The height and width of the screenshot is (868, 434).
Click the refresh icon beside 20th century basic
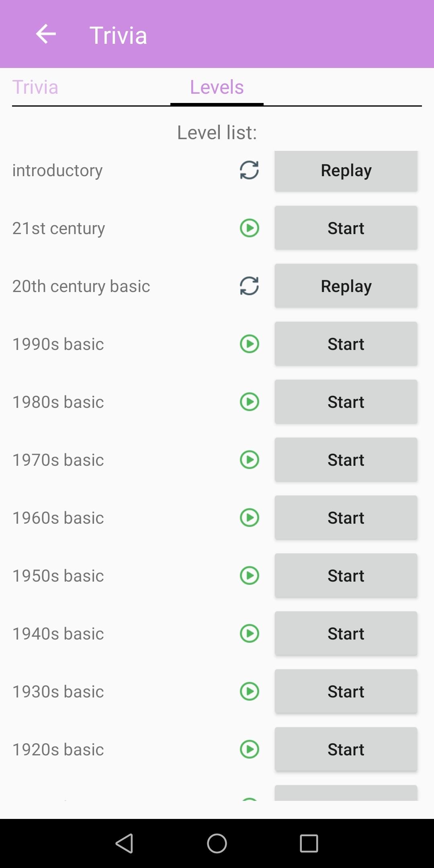point(249,286)
